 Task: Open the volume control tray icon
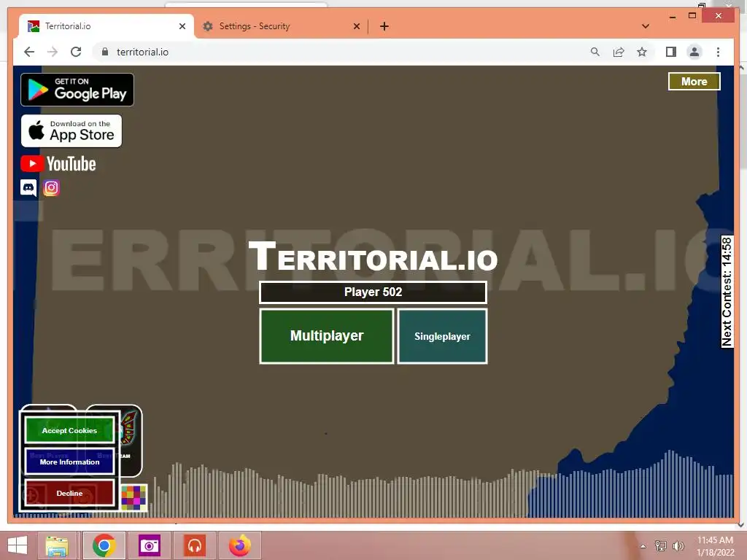click(x=678, y=545)
